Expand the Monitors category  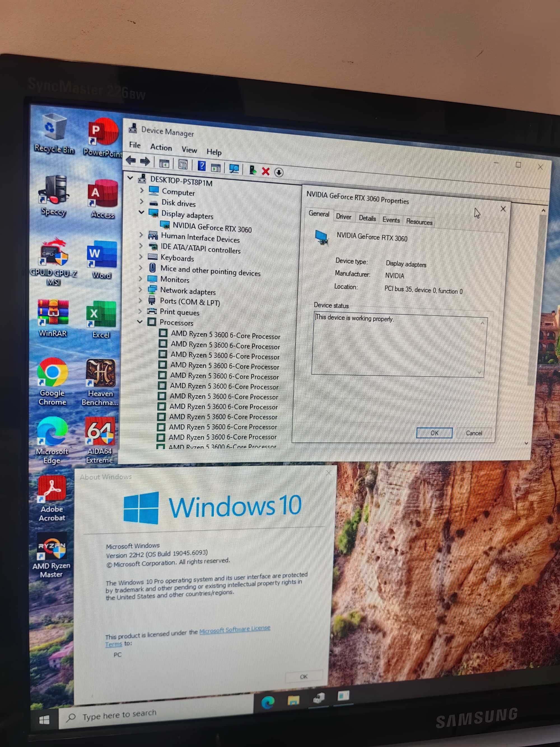coord(141,279)
